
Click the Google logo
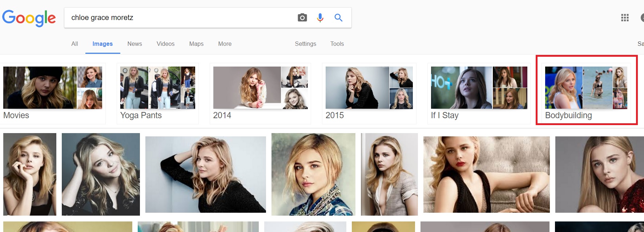[29, 18]
